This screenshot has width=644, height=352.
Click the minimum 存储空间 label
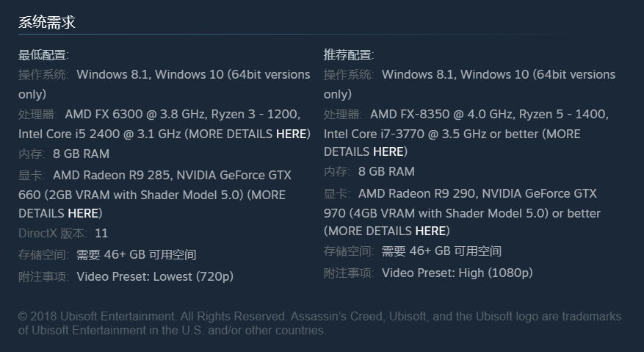pyautogui.click(x=43, y=255)
